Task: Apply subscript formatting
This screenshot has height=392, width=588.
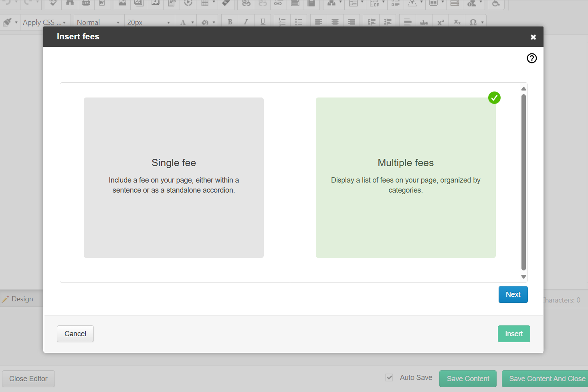Action: [457, 21]
